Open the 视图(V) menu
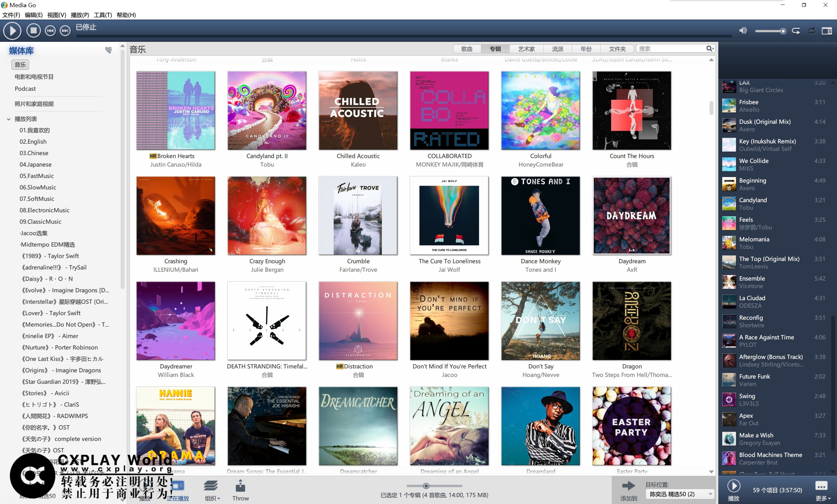The image size is (837, 504). [56, 15]
